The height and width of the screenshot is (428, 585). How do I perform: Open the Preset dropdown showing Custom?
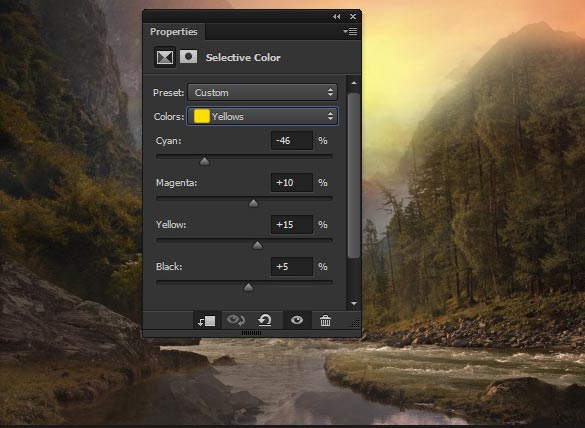click(x=262, y=93)
